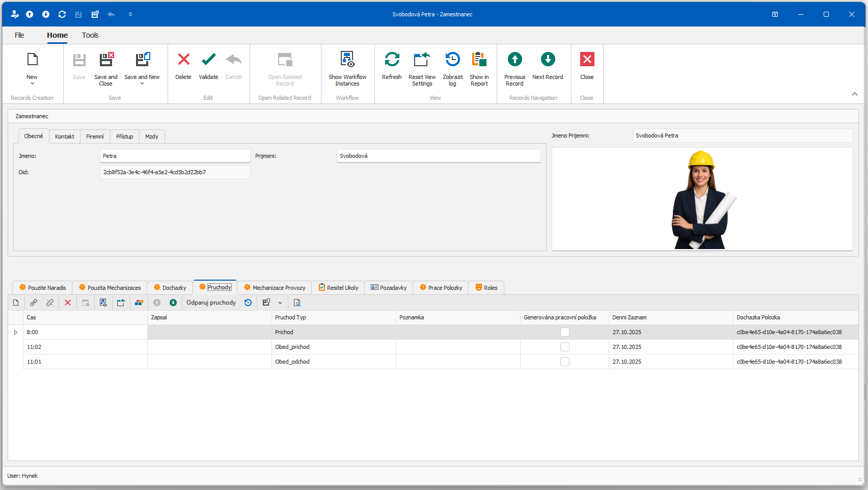Collapse the ribbon with the chevron
The height and width of the screenshot is (490, 868).
(x=854, y=94)
